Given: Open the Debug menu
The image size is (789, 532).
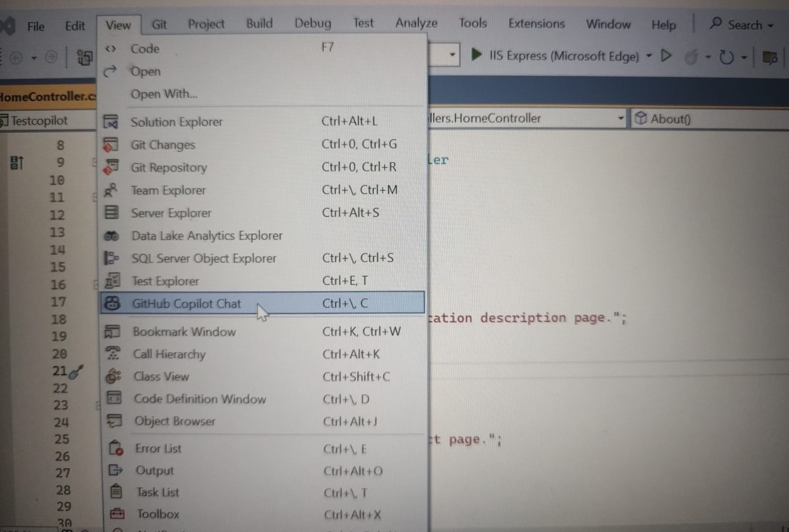Looking at the screenshot, I should (312, 24).
